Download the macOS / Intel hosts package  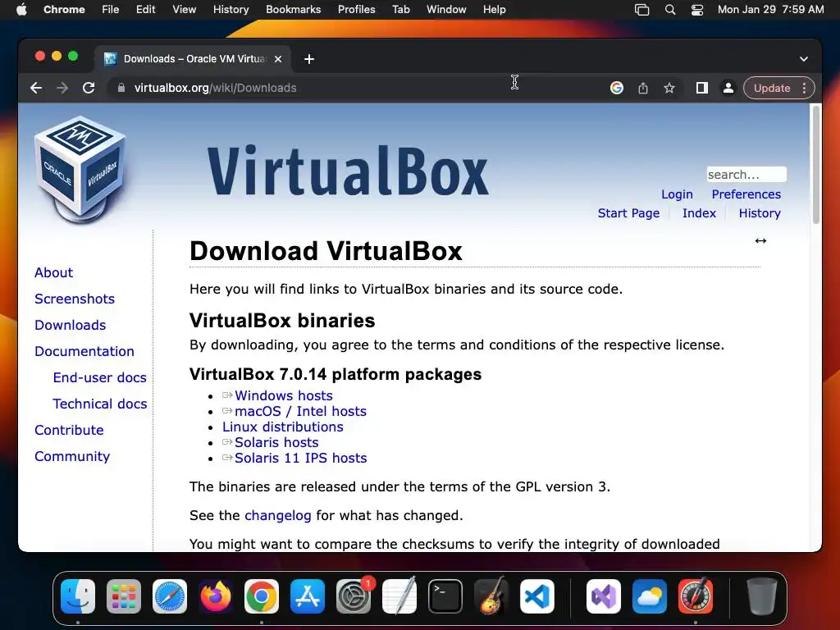[300, 411]
